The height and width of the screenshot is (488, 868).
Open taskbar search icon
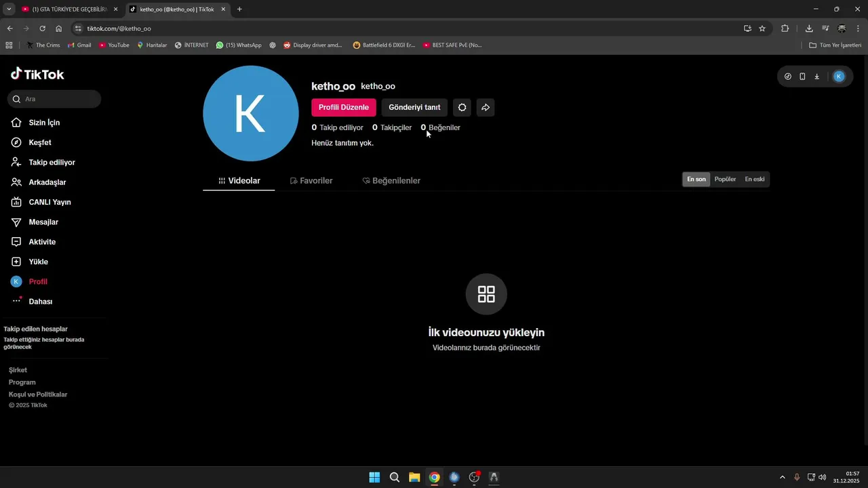[x=395, y=477]
